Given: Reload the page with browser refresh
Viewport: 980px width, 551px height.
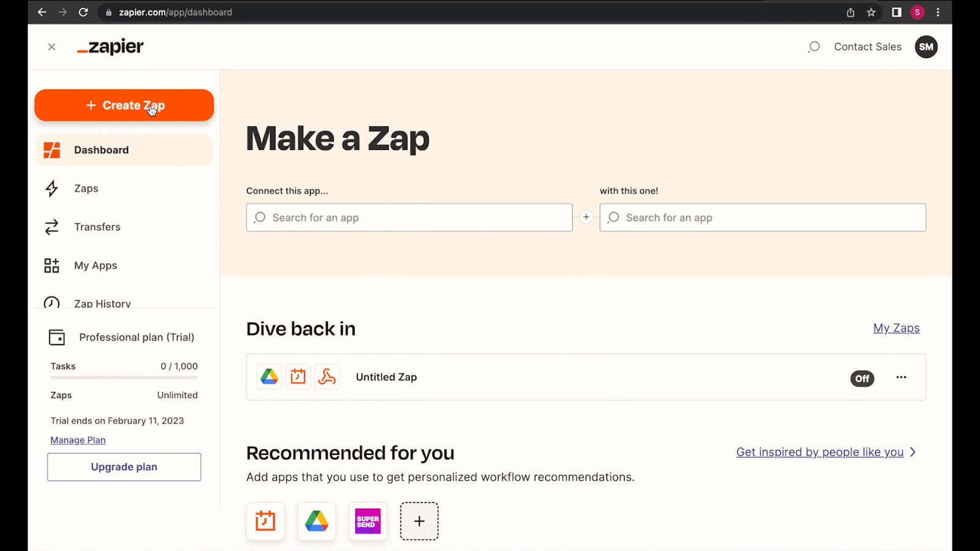Looking at the screenshot, I should [83, 12].
